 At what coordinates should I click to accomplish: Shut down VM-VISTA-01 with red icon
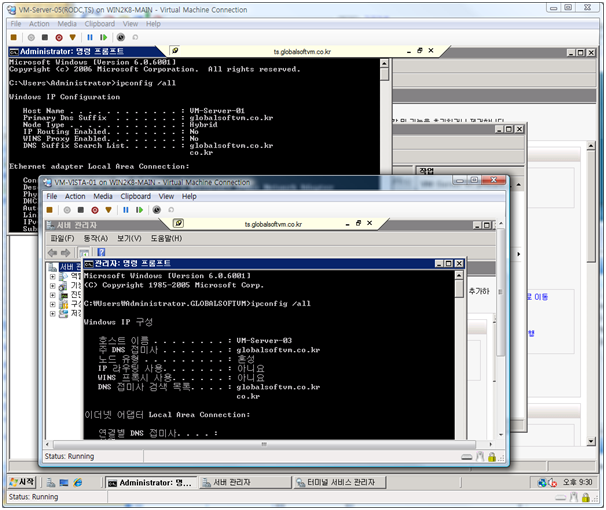click(x=95, y=210)
